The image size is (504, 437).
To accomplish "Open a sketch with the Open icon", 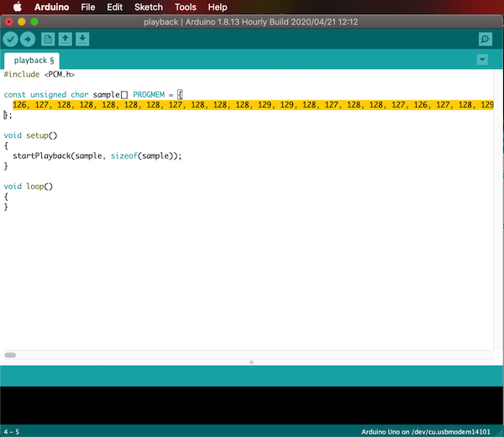I will point(66,39).
